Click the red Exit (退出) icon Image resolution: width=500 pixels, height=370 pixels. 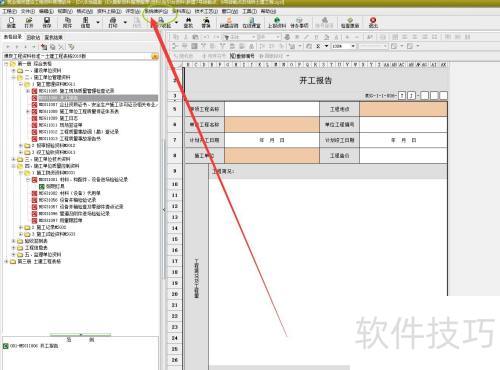pyautogui.click(x=373, y=22)
